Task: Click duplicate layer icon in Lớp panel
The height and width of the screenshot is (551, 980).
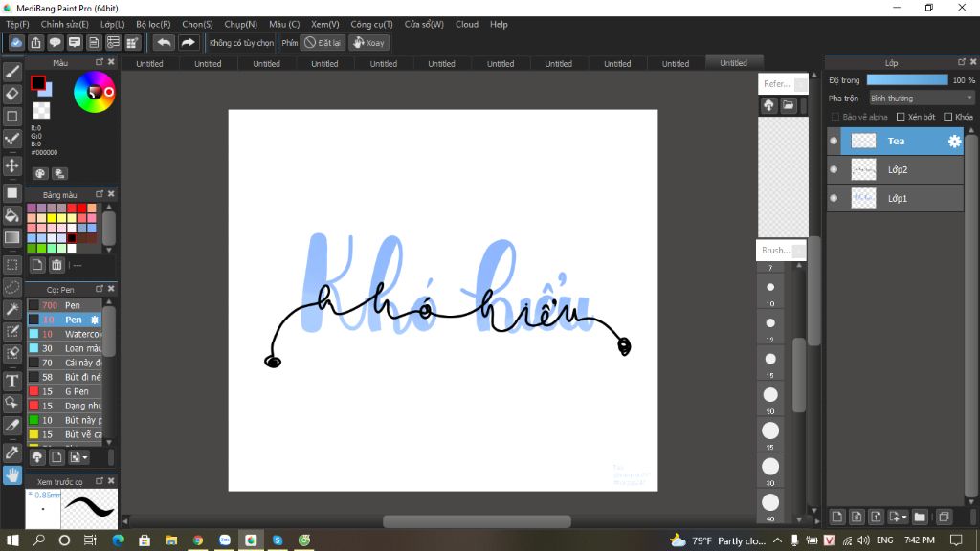Action: point(944,517)
